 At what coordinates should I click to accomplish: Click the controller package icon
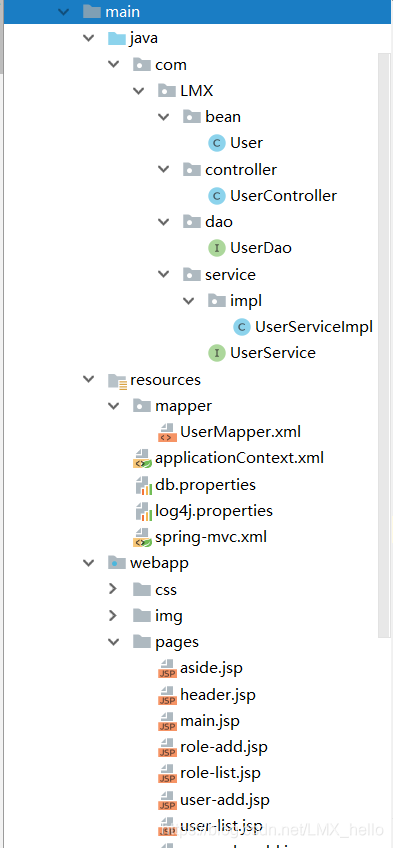192,170
